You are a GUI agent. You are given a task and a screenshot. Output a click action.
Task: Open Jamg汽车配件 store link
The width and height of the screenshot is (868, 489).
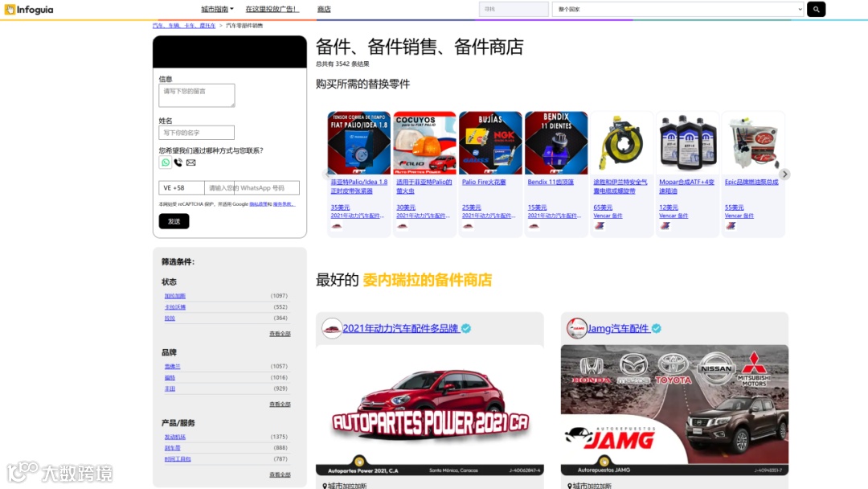point(618,328)
